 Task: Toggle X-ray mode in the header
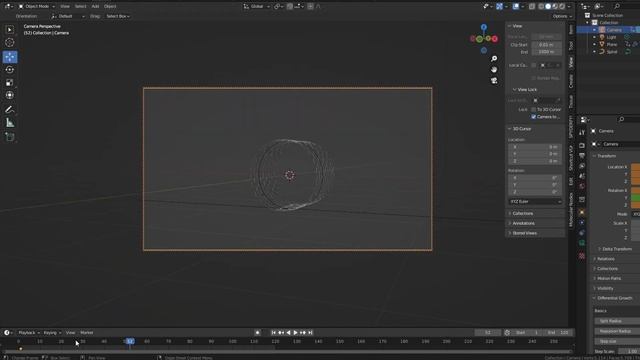(x=532, y=7)
